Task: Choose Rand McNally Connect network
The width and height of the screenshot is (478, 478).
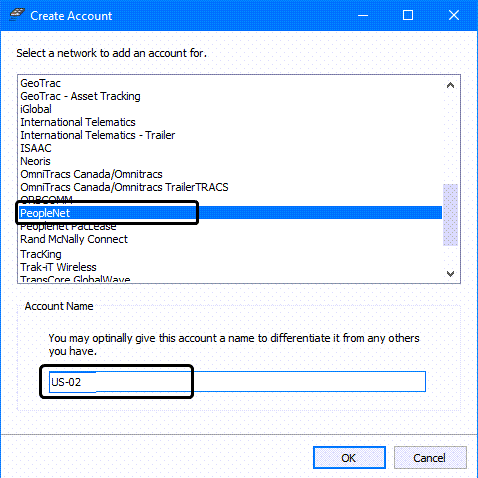Action: 231,239
